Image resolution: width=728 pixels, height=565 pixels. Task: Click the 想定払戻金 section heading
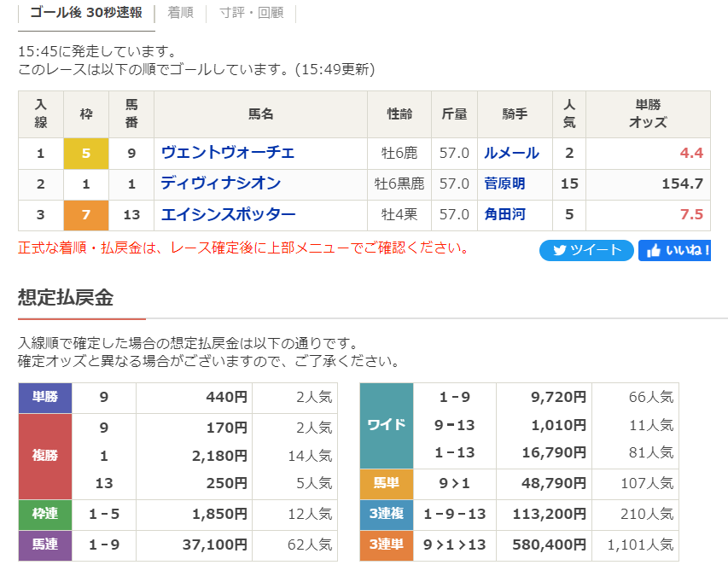click(66, 298)
